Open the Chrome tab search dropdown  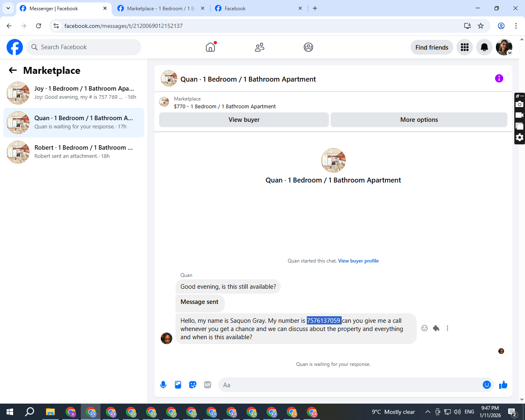(8, 8)
